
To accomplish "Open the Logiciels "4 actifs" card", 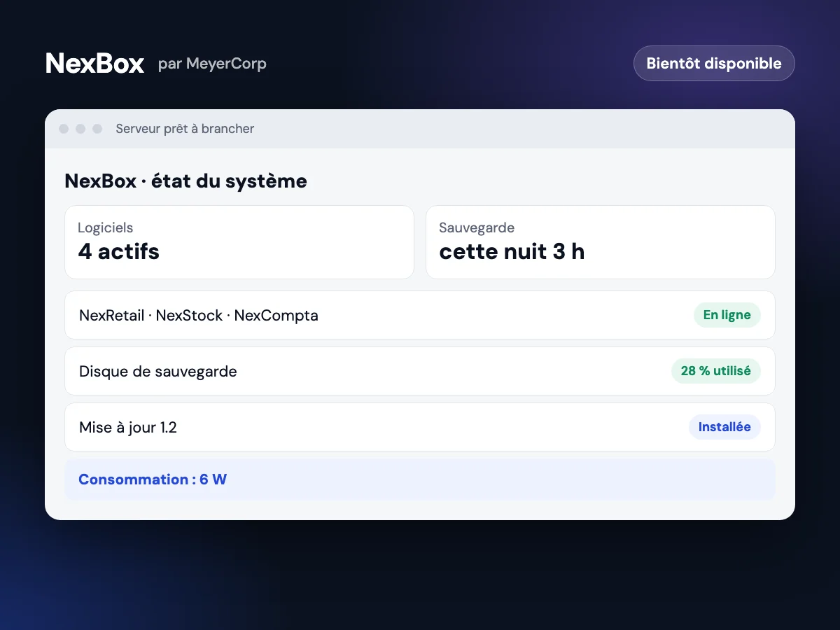I will [239, 242].
